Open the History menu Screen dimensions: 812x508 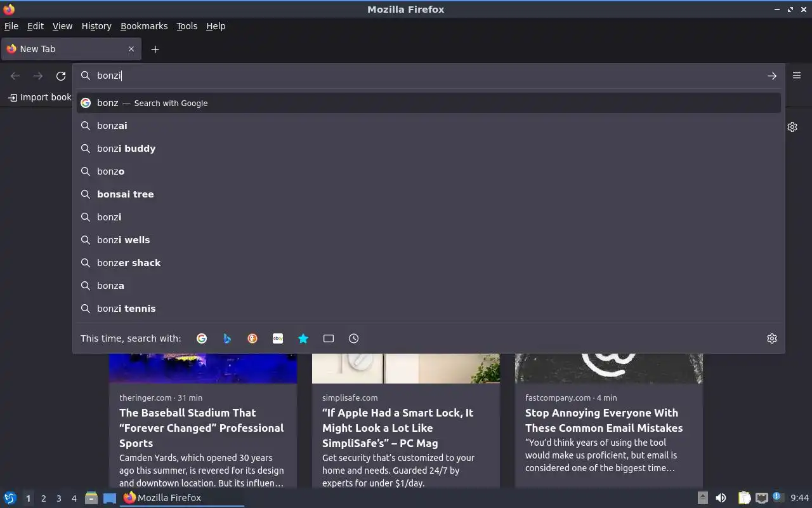click(x=96, y=26)
